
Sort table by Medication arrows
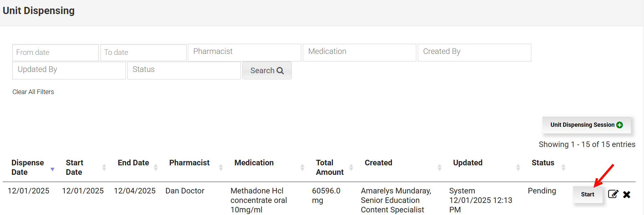pos(302,167)
